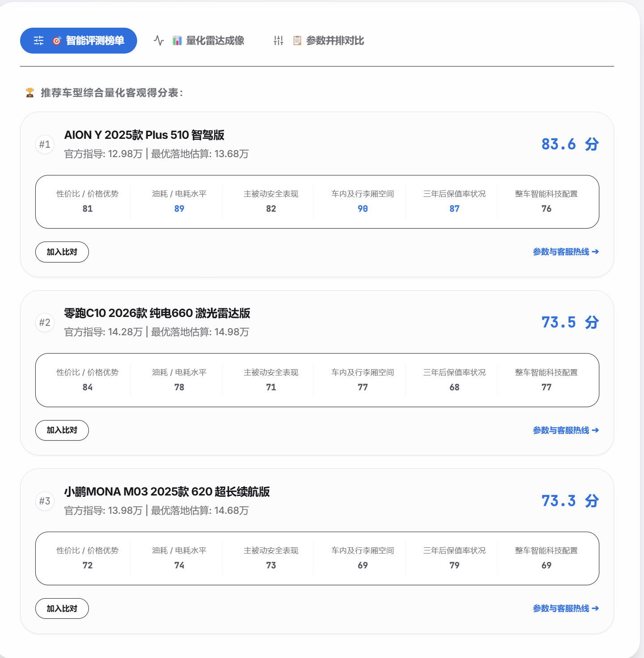
Task: Click the target emoji icon beside 智能评测榜单
Action: [57, 41]
